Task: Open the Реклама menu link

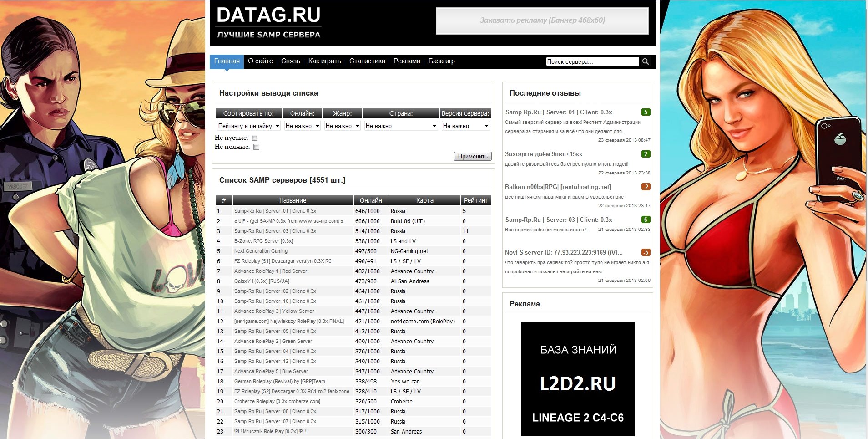Action: (x=407, y=61)
